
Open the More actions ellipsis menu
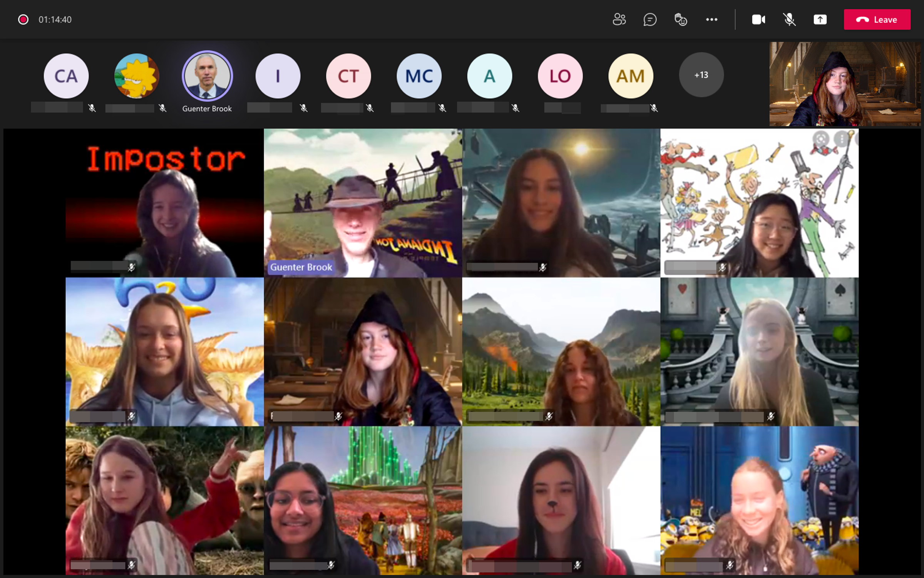(x=711, y=19)
